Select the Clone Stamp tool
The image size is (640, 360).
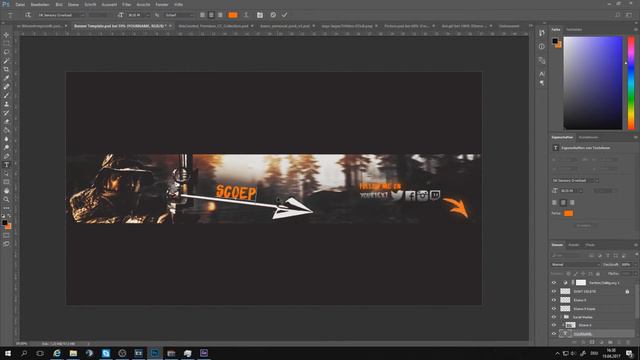(6, 104)
